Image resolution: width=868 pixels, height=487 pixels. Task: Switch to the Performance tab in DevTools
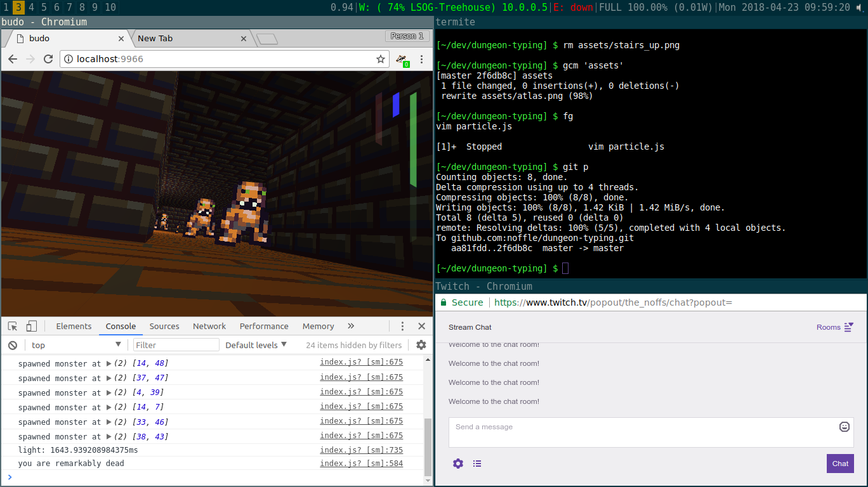point(264,327)
